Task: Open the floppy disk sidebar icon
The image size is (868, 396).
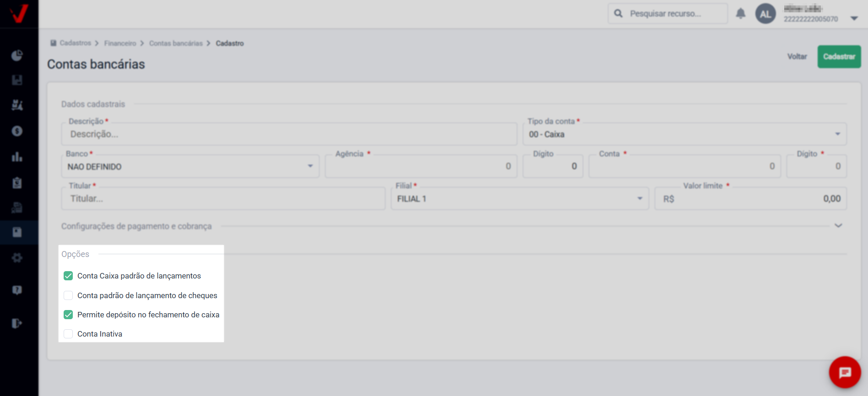Action: tap(17, 80)
